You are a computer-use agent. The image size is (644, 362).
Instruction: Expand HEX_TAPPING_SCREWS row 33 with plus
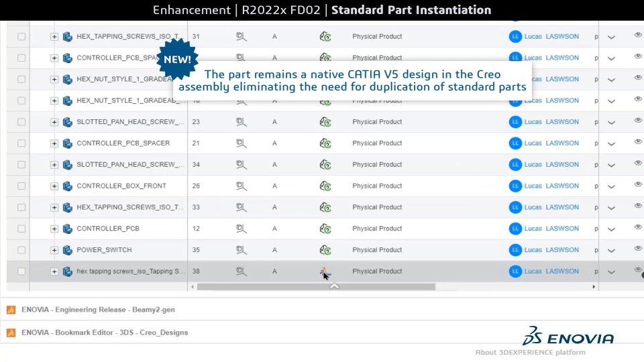click(x=54, y=208)
